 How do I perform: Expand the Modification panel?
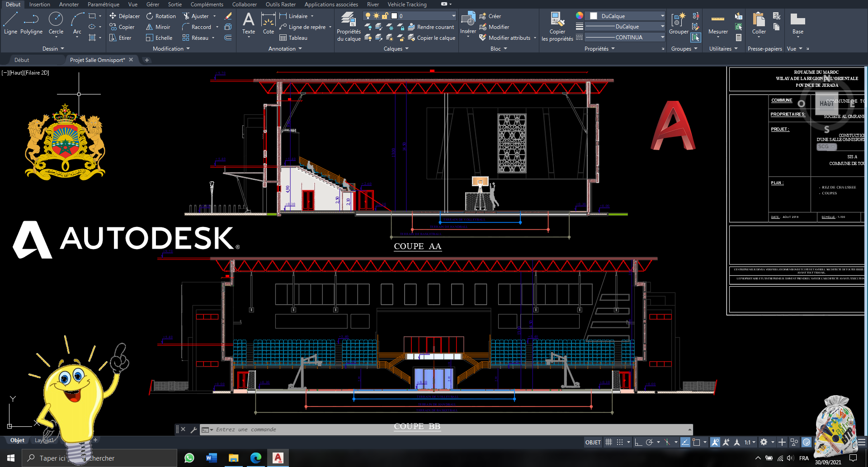[171, 49]
